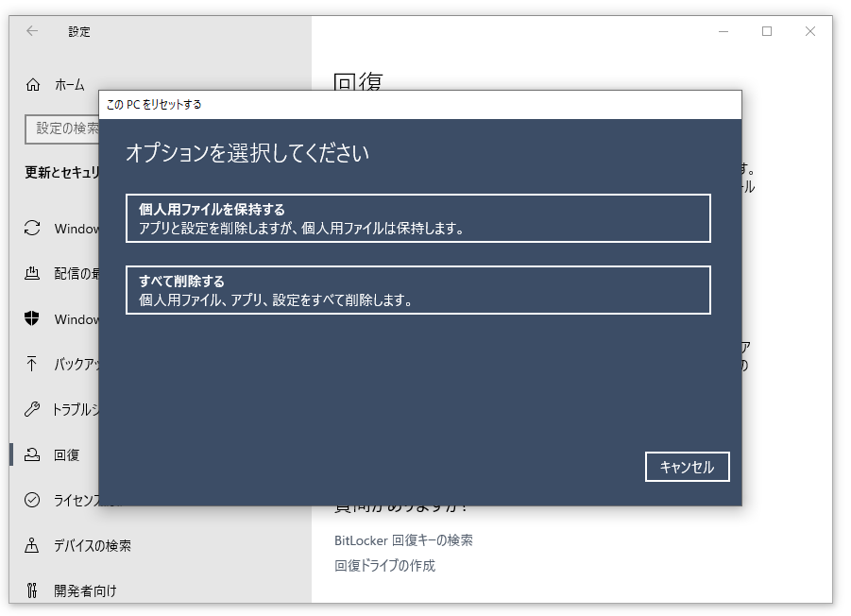Open the デバイスの検索 sidebar item
Image resolution: width=851 pixels, height=616 pixels.
point(93,545)
